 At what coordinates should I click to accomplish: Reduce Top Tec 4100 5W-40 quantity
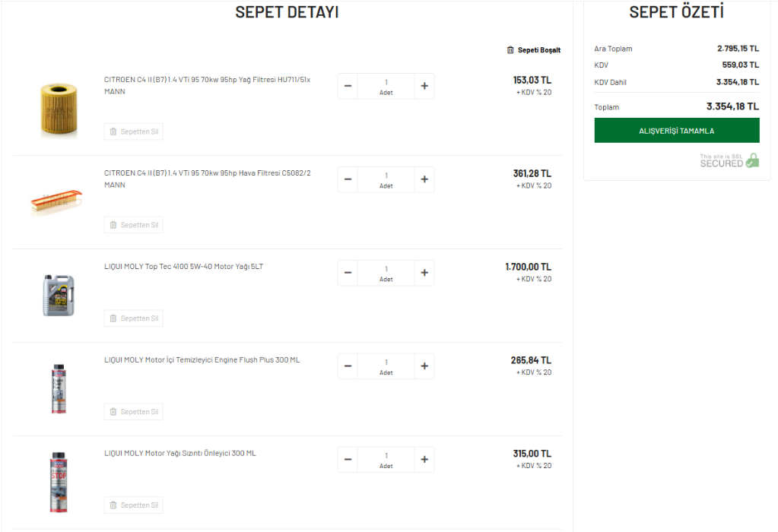point(348,273)
